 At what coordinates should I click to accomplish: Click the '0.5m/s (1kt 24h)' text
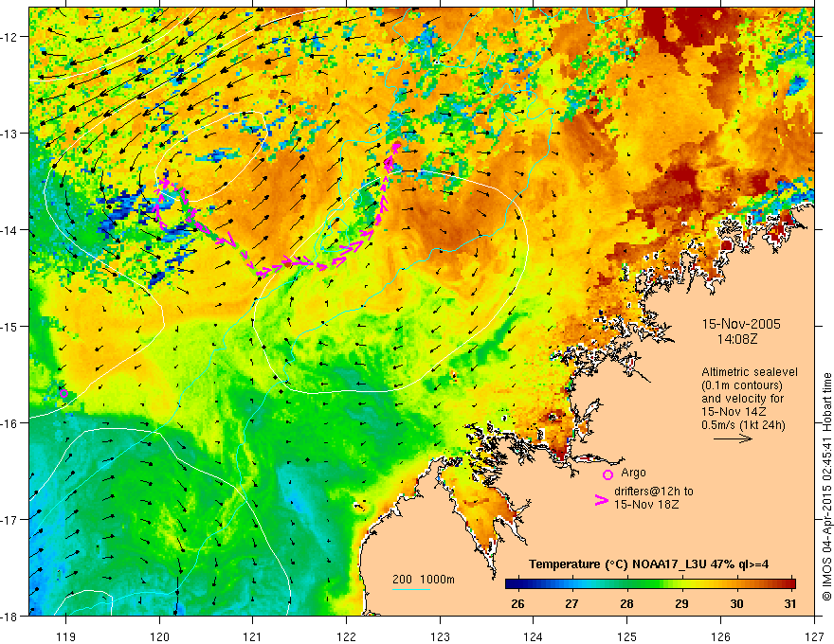pos(743,425)
